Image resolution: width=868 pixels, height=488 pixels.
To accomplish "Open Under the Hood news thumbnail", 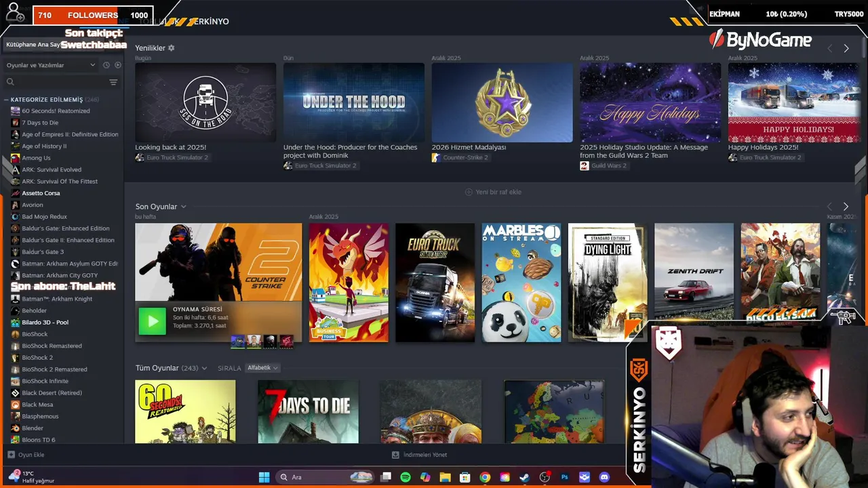I will point(354,102).
